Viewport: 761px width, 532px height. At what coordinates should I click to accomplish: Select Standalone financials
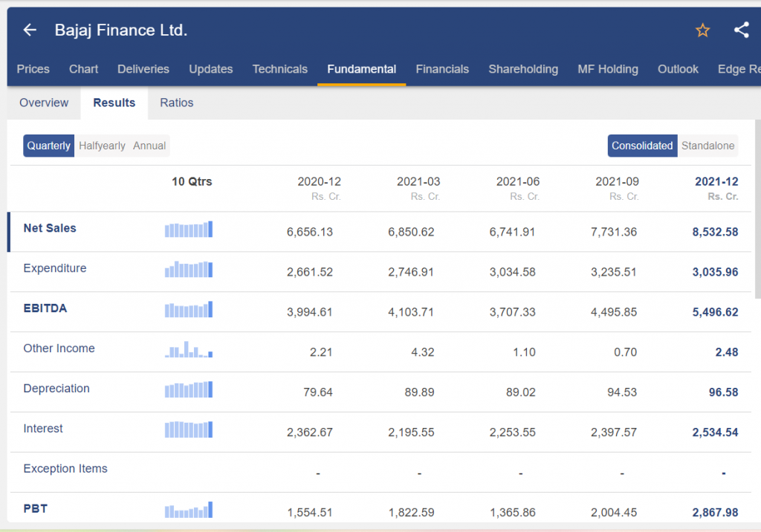[x=707, y=146]
